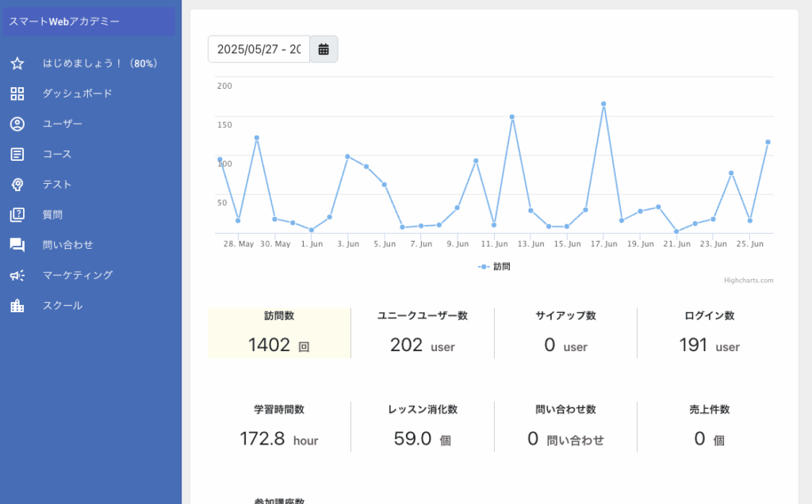Click the 50 y-axis label
Screen dimensions: 812x504
(x=222, y=203)
